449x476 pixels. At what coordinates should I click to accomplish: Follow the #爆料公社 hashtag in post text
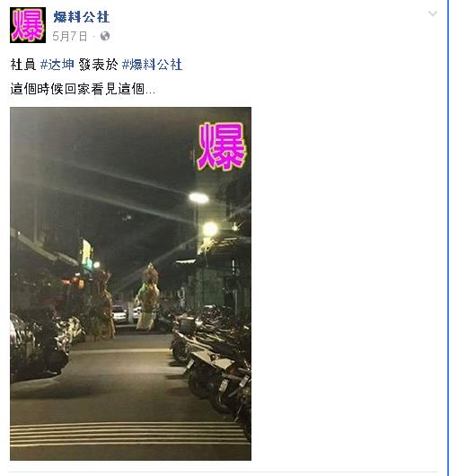152,65
